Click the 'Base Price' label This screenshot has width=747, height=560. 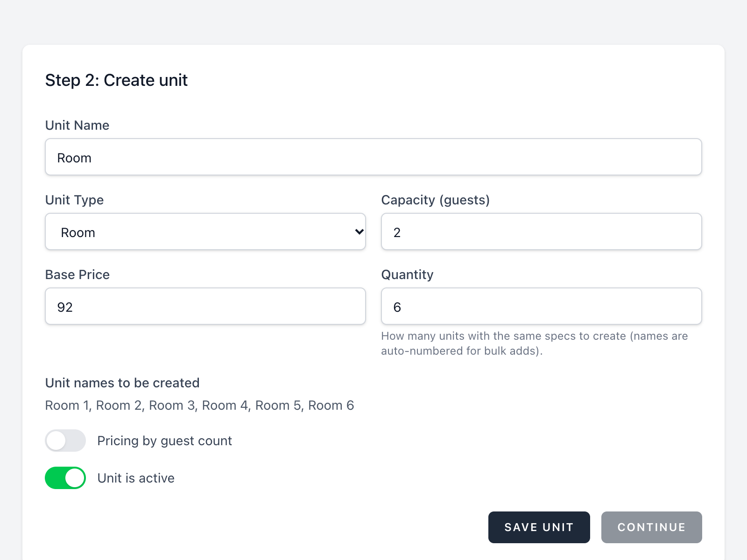(x=78, y=274)
